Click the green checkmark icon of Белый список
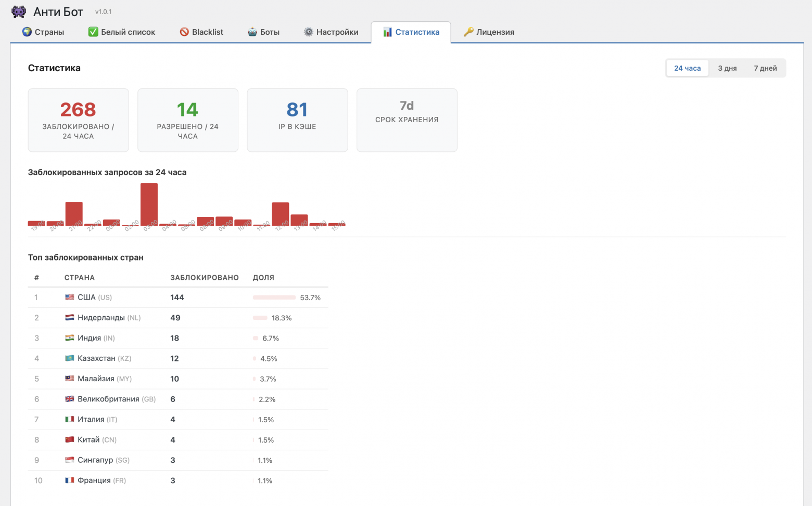 tap(93, 32)
